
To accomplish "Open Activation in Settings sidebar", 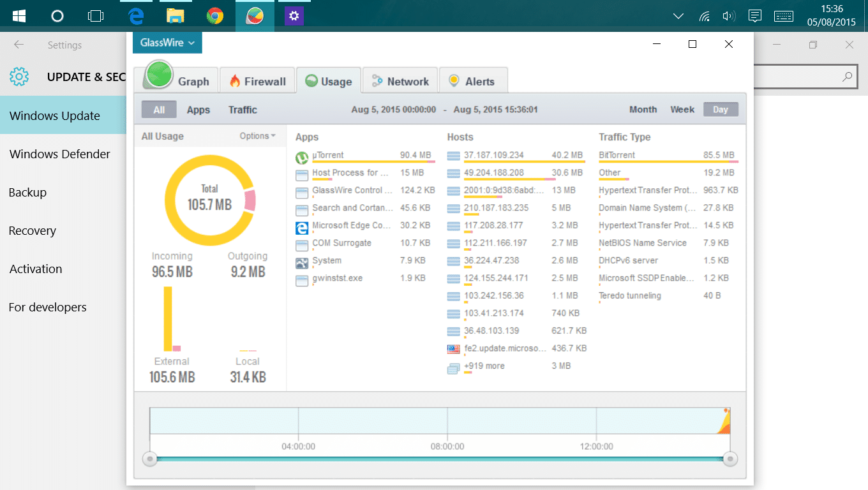I will [63, 269].
